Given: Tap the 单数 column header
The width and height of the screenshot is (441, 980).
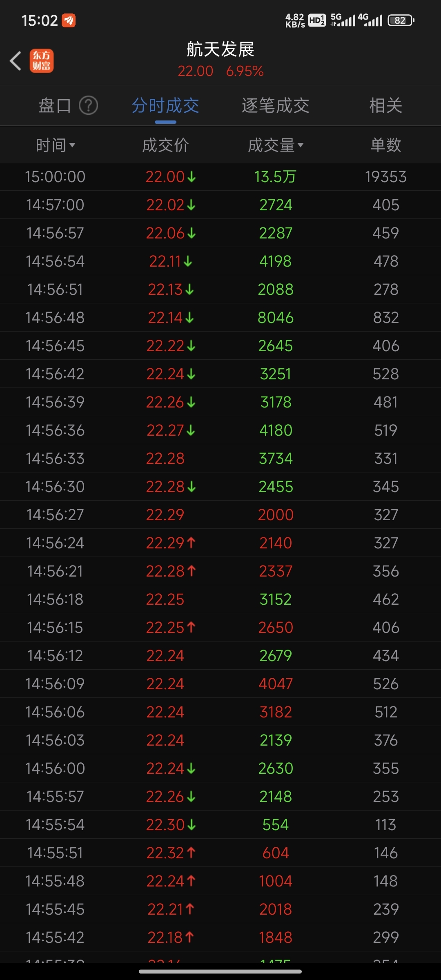Looking at the screenshot, I should [386, 145].
